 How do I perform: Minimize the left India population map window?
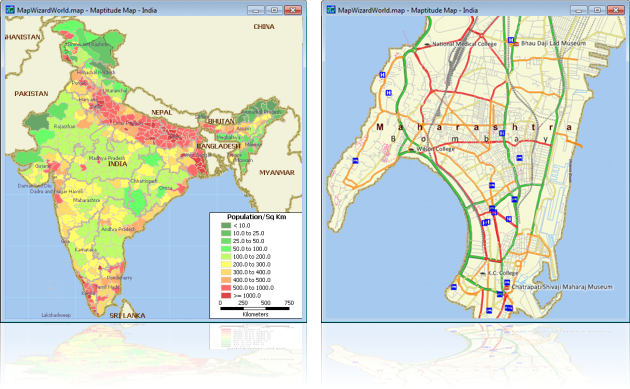[256, 10]
